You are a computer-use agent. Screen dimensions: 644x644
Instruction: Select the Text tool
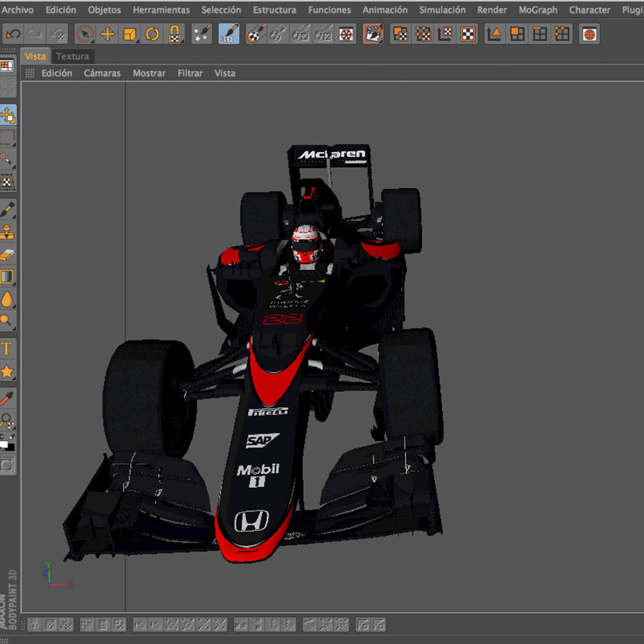point(8,349)
